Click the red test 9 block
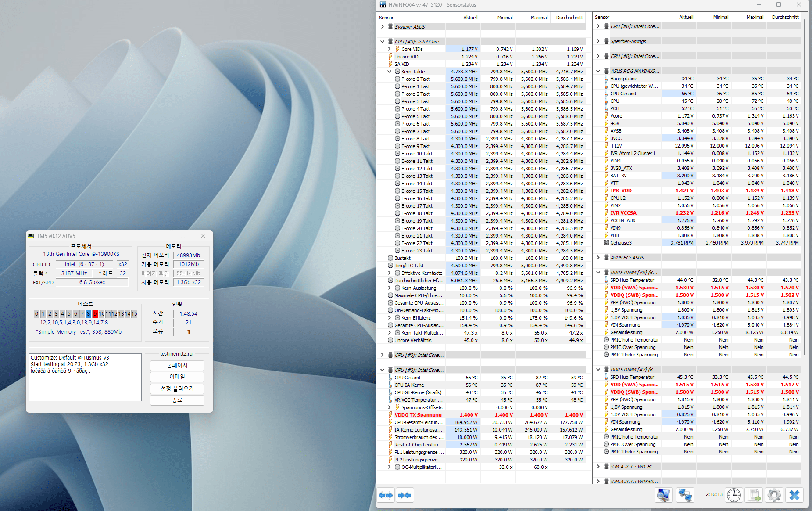Viewport: 812px width, 511px height. coord(95,313)
